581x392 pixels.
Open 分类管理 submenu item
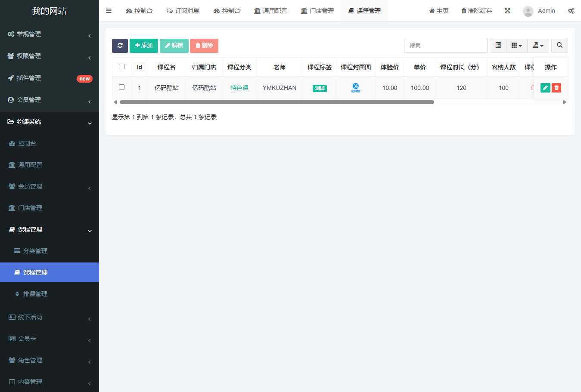tap(50, 251)
